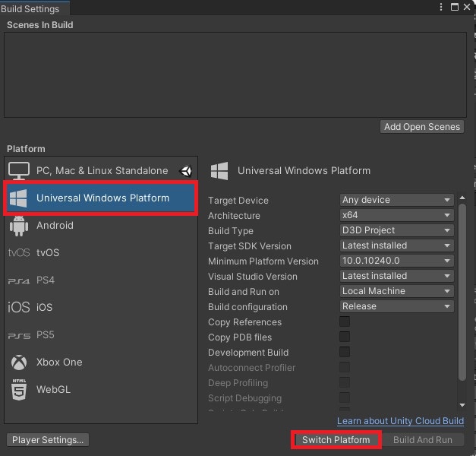Viewport: 476px width, 456px height.
Task: Click the Windows logo in the platform list
Action: click(18, 198)
